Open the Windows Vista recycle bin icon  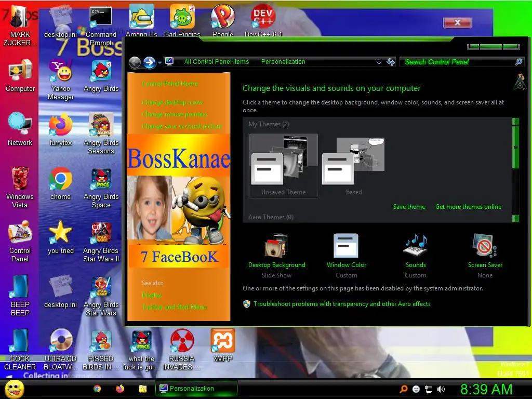point(20,187)
